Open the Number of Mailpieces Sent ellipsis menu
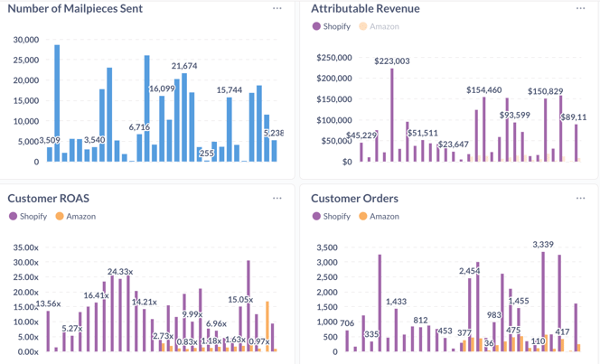The height and width of the screenshot is (364, 600). pyautogui.click(x=277, y=8)
